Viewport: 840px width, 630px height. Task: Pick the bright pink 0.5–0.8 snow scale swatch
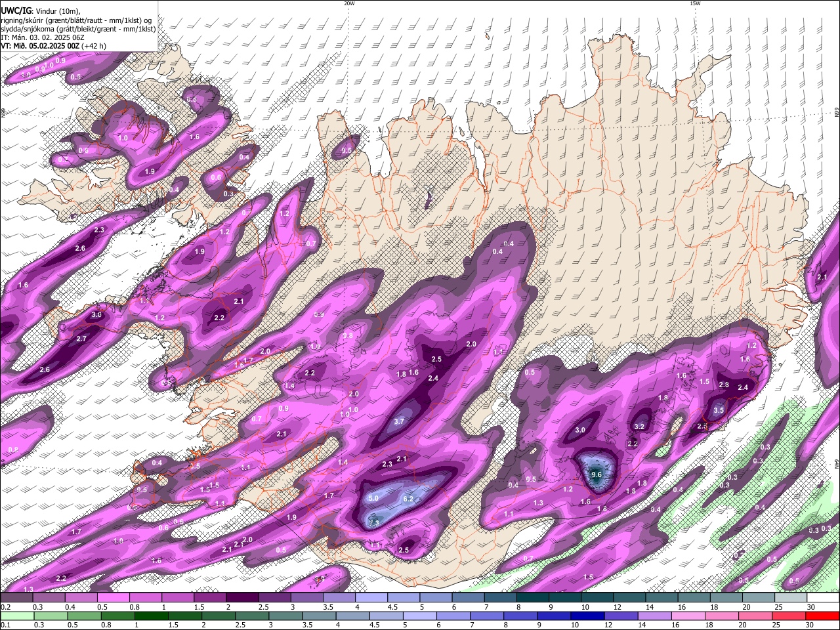tap(113, 598)
